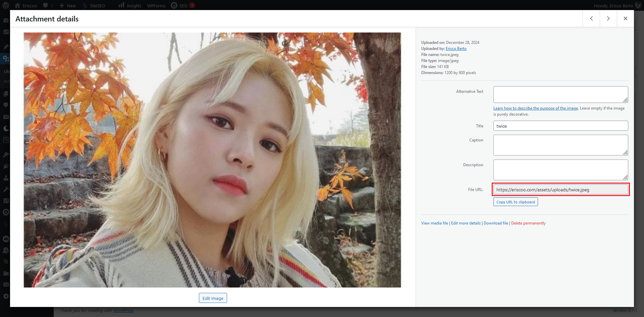Open the WPForms admin bar menu
The image size is (644, 317).
point(156,6)
